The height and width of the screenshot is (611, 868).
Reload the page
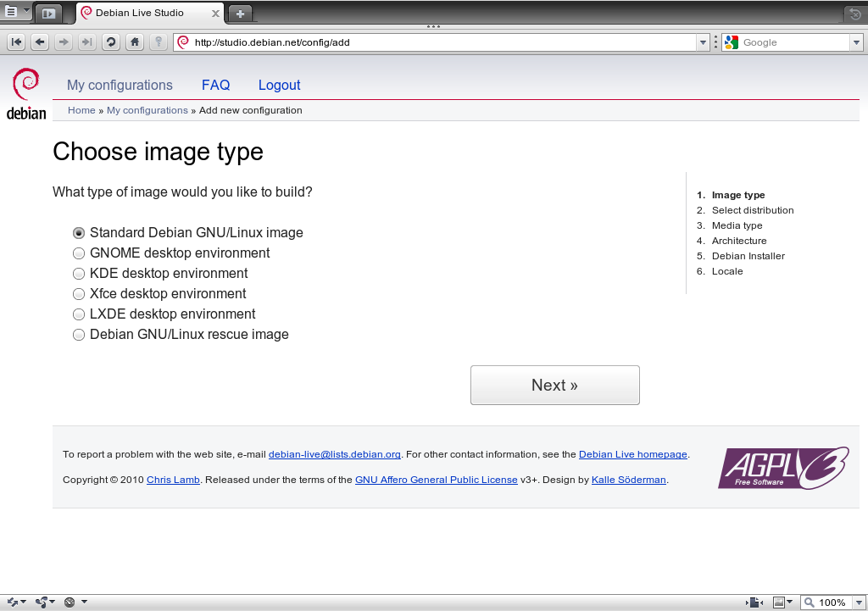(111, 42)
